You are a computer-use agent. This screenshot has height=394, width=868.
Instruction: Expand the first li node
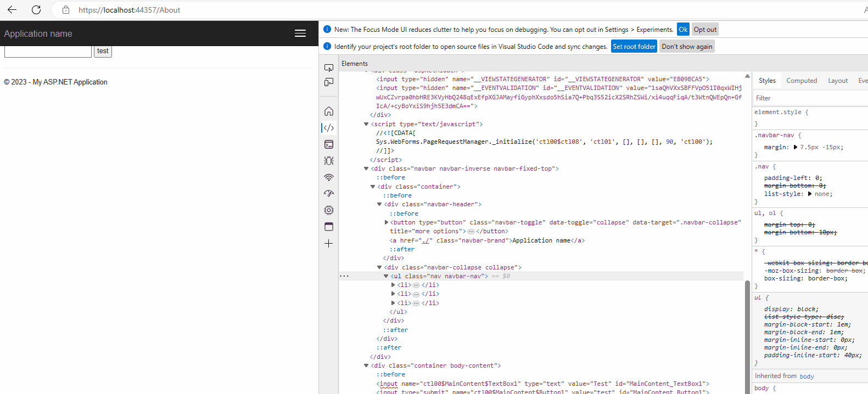[393, 285]
